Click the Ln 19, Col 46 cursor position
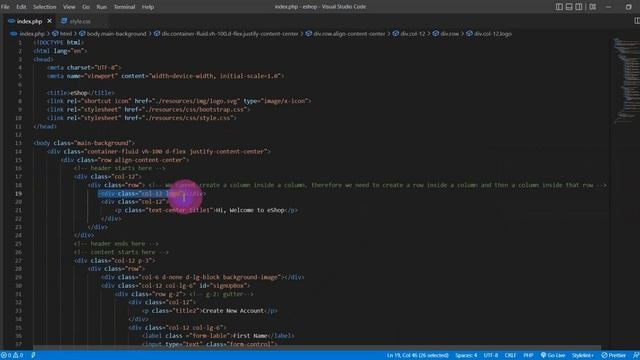This screenshot has height=360, width=640. [417, 356]
